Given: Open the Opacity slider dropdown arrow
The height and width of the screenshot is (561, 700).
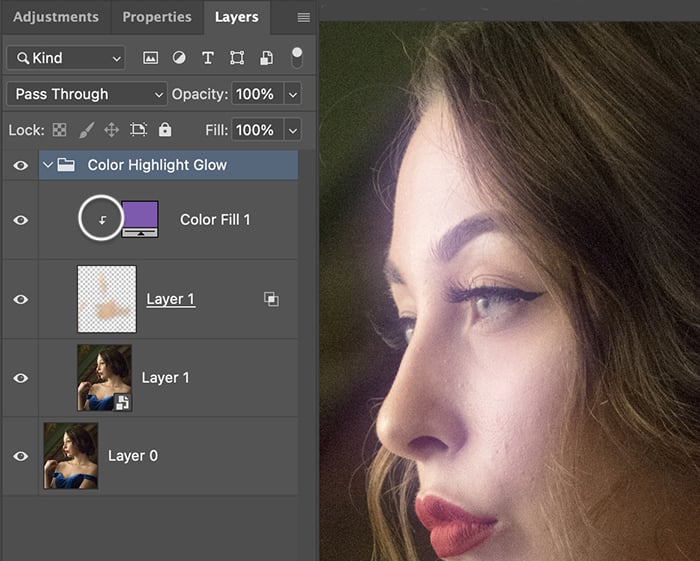Looking at the screenshot, I should click(293, 94).
